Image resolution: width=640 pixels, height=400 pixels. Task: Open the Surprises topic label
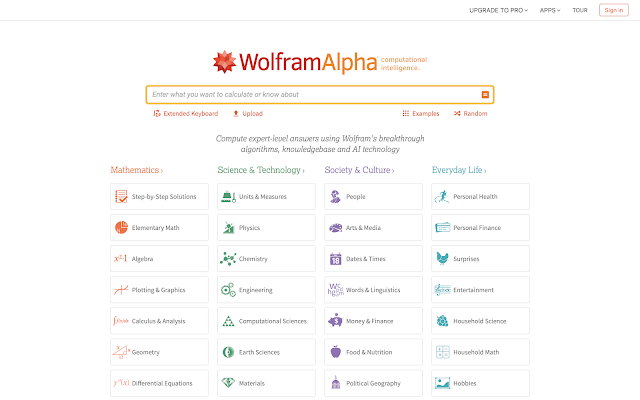(466, 259)
